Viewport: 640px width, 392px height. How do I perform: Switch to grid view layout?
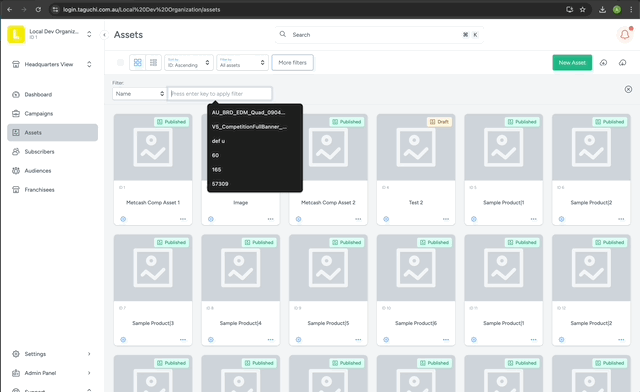pos(138,62)
